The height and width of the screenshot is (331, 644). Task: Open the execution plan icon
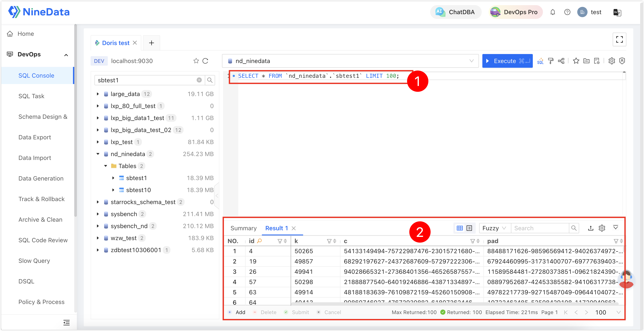[561, 61]
